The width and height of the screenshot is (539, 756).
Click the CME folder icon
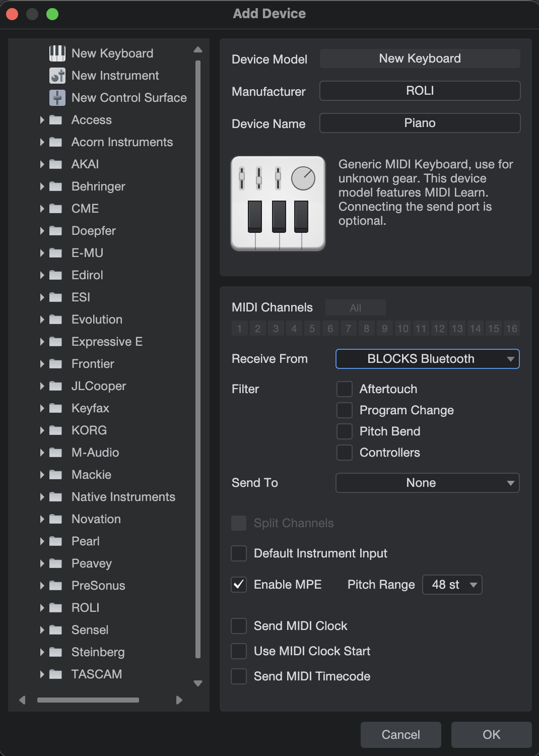(x=55, y=209)
